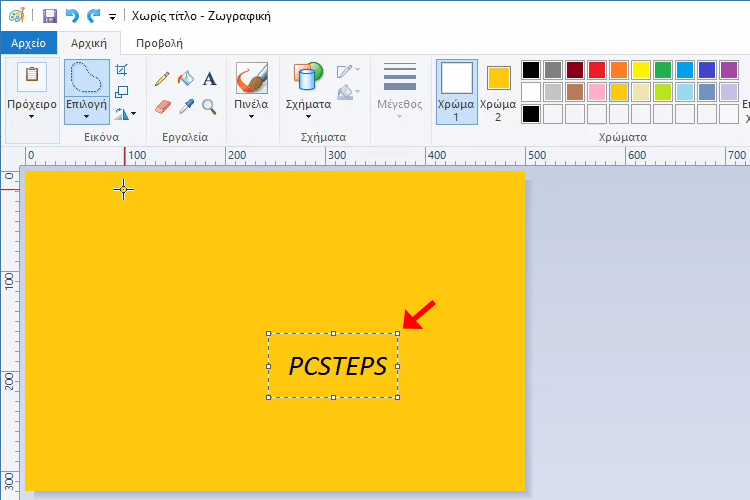Pick the dark red color swatch

(x=575, y=70)
